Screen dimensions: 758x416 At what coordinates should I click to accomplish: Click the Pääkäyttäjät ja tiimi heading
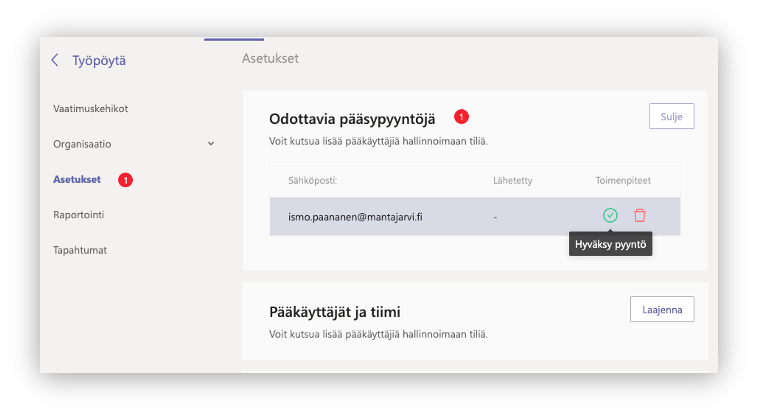point(335,312)
